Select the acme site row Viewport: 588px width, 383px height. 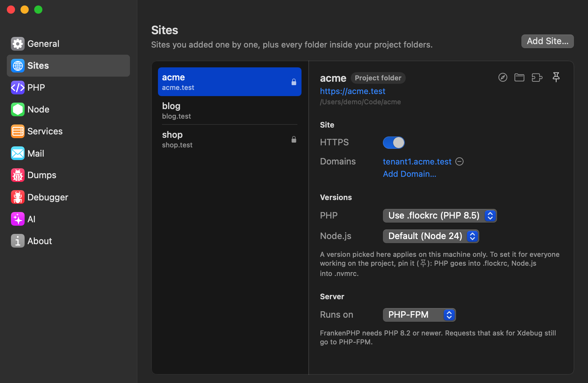tap(230, 82)
